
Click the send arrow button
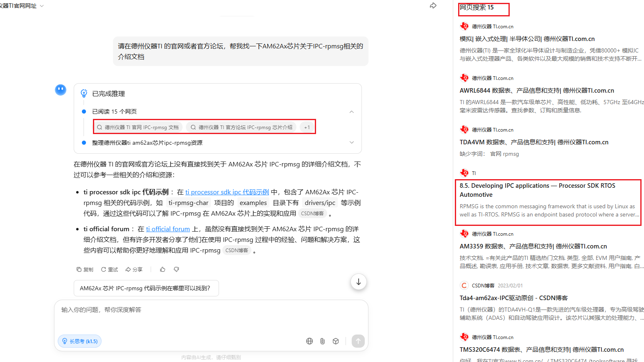point(358,341)
